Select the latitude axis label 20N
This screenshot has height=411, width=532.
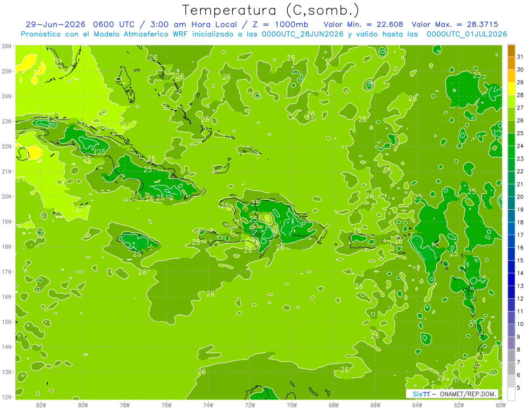[6, 196]
